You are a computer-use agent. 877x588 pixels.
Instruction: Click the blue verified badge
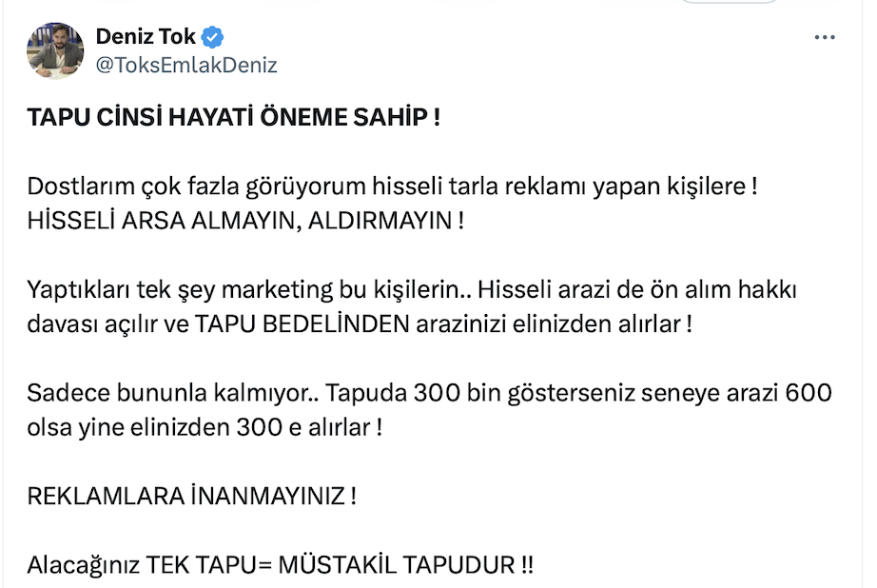(215, 37)
